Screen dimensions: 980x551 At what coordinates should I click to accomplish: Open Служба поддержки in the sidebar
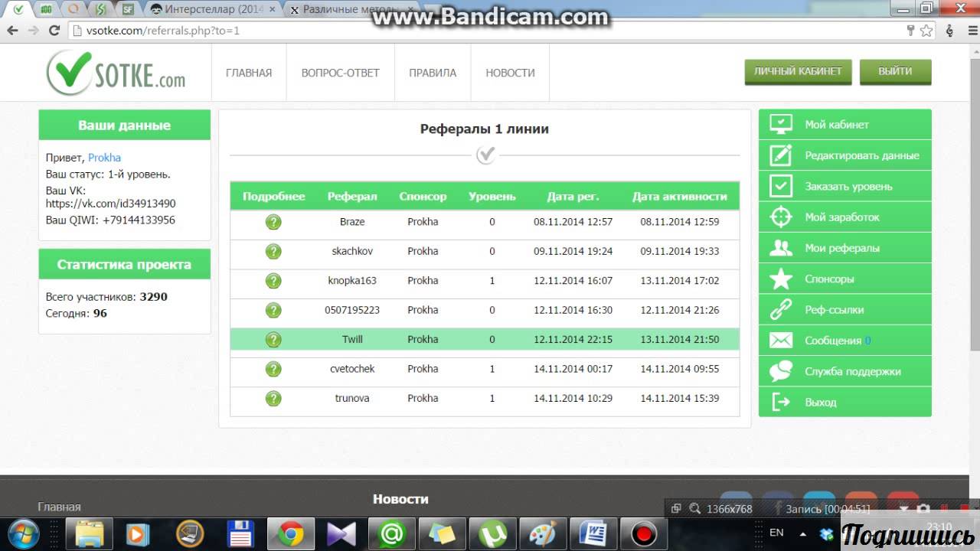pyautogui.click(x=845, y=371)
